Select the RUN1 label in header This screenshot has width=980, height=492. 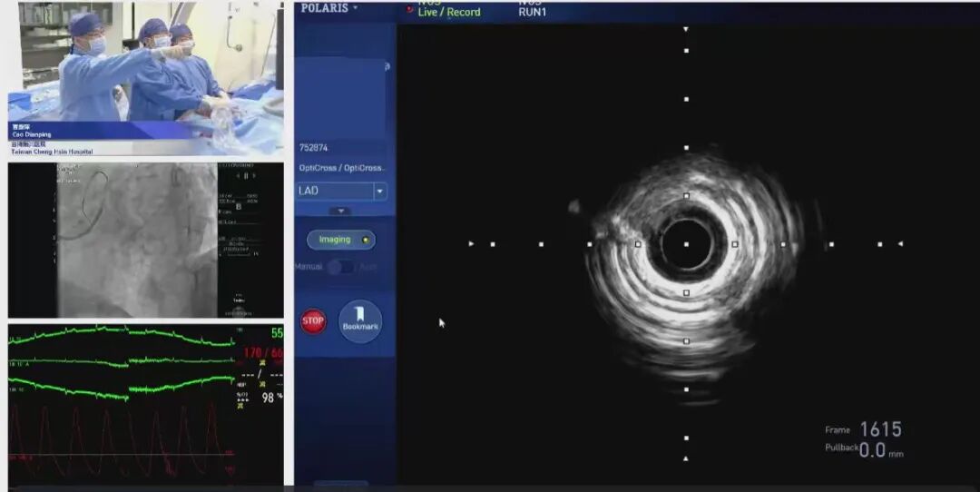[x=533, y=12]
